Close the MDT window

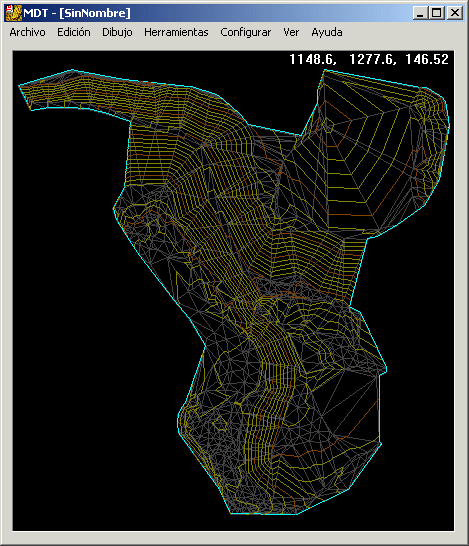(x=455, y=13)
